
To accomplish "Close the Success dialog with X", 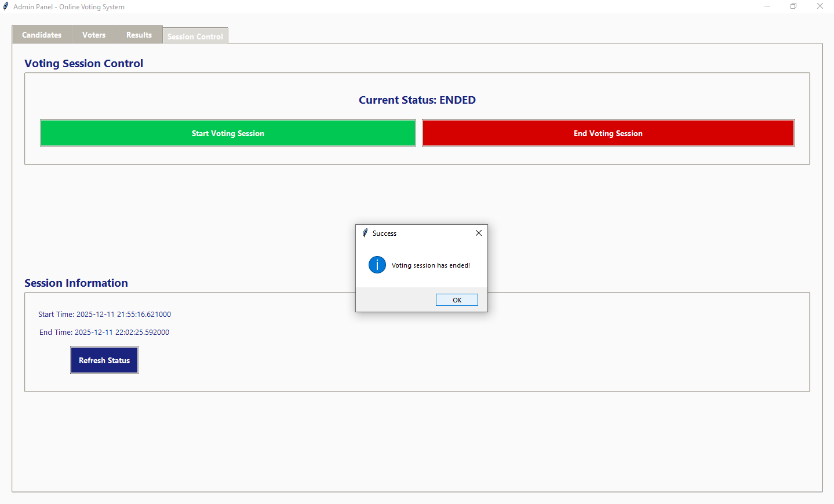I will (x=478, y=233).
